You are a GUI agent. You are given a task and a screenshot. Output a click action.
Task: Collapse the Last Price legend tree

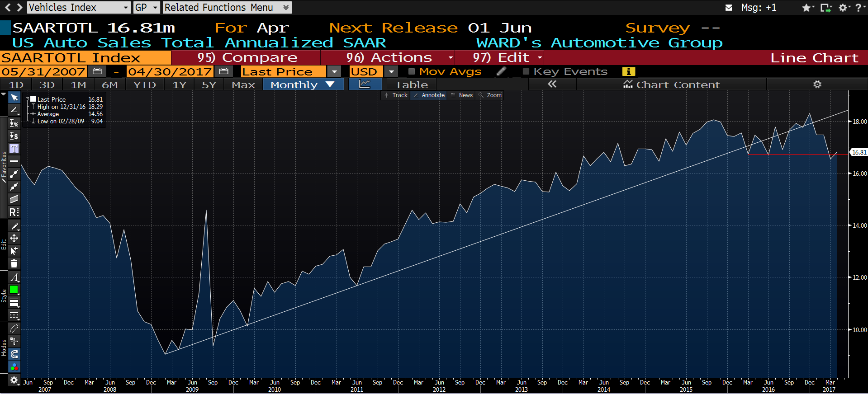tap(27, 99)
